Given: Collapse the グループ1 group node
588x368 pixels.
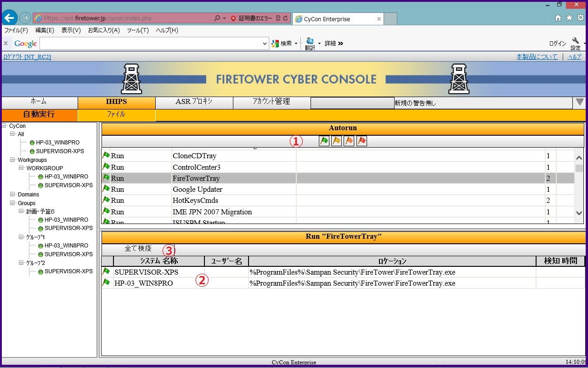Looking at the screenshot, I should pos(21,237).
